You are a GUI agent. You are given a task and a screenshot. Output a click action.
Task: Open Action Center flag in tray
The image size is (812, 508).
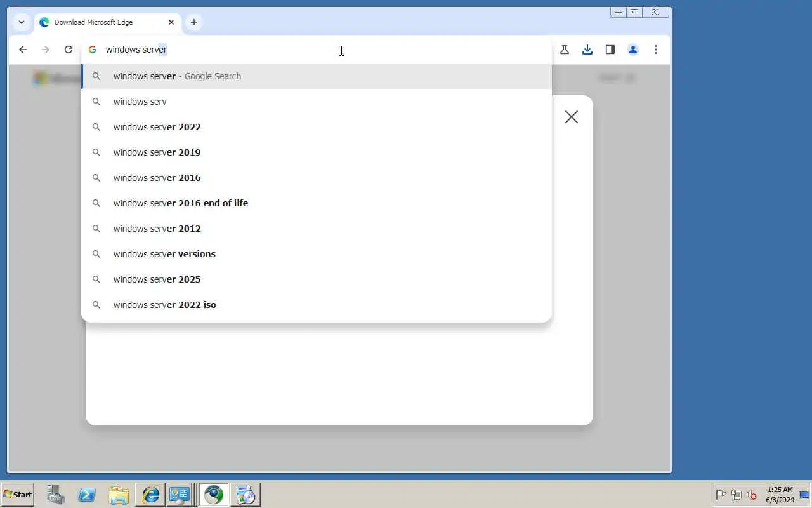click(721, 495)
